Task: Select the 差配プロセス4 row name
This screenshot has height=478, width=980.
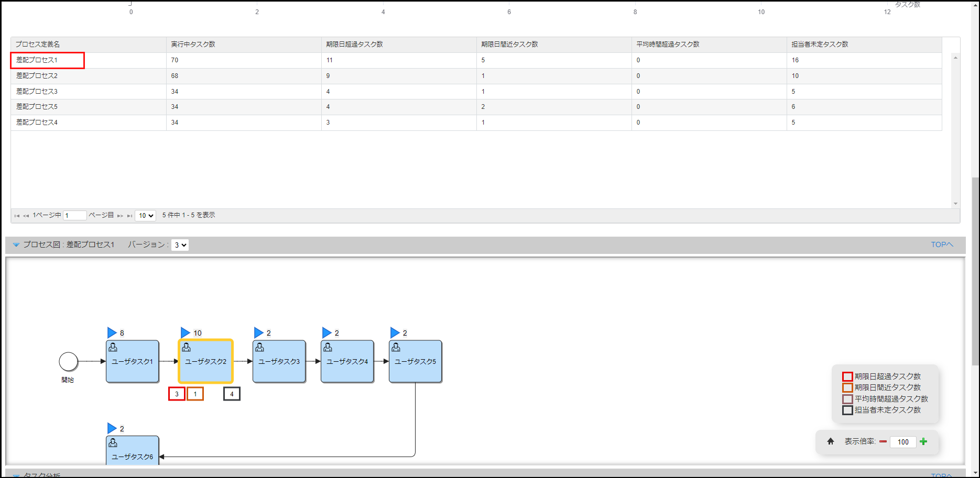Action: (37, 123)
